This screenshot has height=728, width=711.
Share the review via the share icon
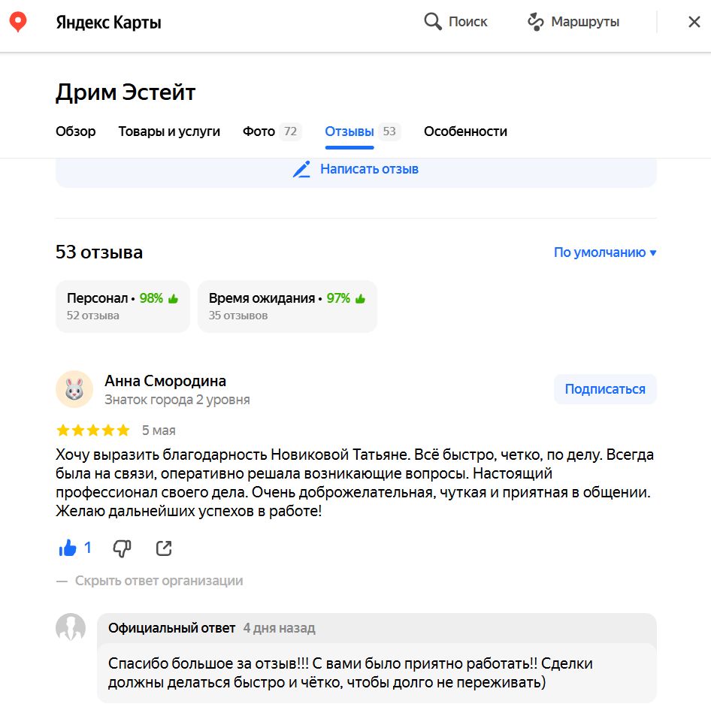(163, 548)
